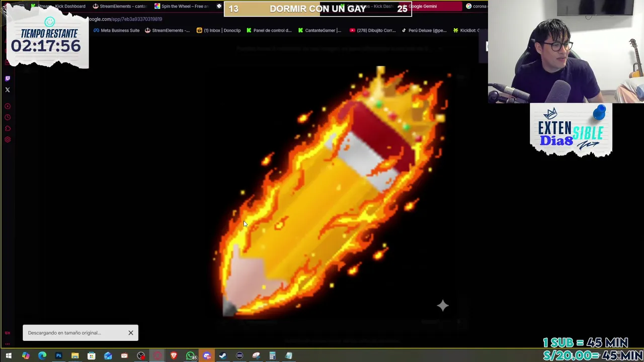The image size is (644, 362).
Task: Open OBS Studio from the taskbar
Action: (x=141, y=356)
